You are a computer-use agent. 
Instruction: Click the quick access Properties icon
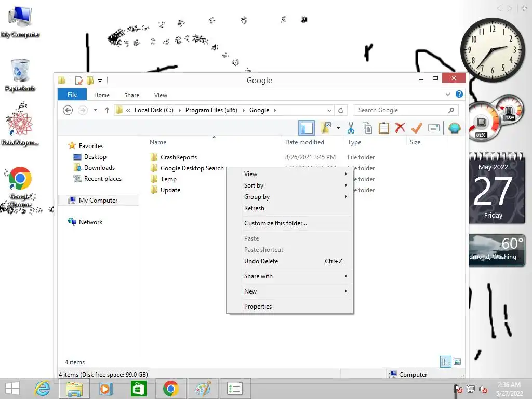click(x=79, y=81)
